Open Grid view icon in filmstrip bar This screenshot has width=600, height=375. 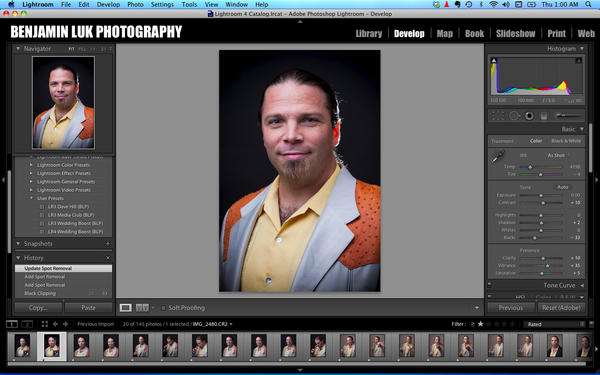pyautogui.click(x=44, y=324)
